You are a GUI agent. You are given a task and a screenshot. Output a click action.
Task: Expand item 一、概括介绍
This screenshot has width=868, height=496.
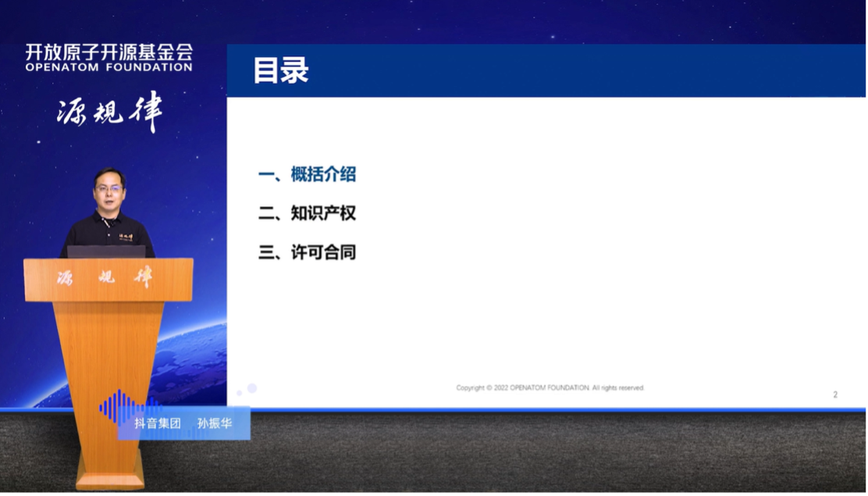pos(308,175)
